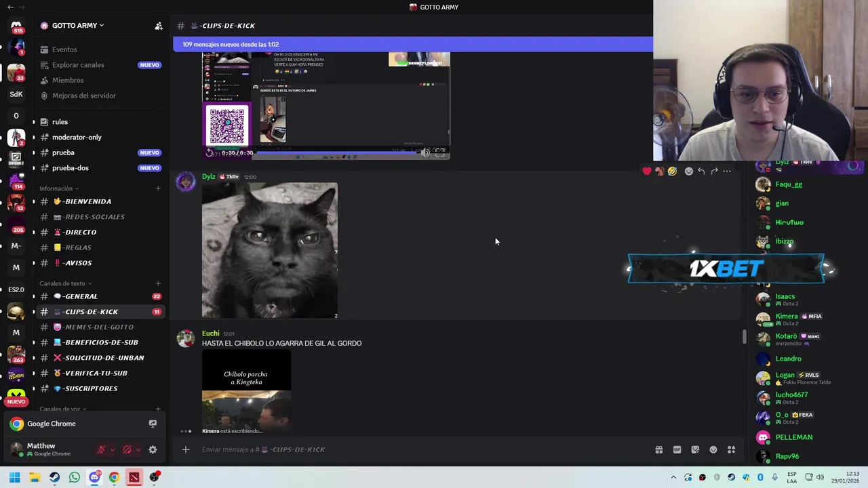Open the GIF picker
This screenshot has width=868, height=488.
[677, 449]
